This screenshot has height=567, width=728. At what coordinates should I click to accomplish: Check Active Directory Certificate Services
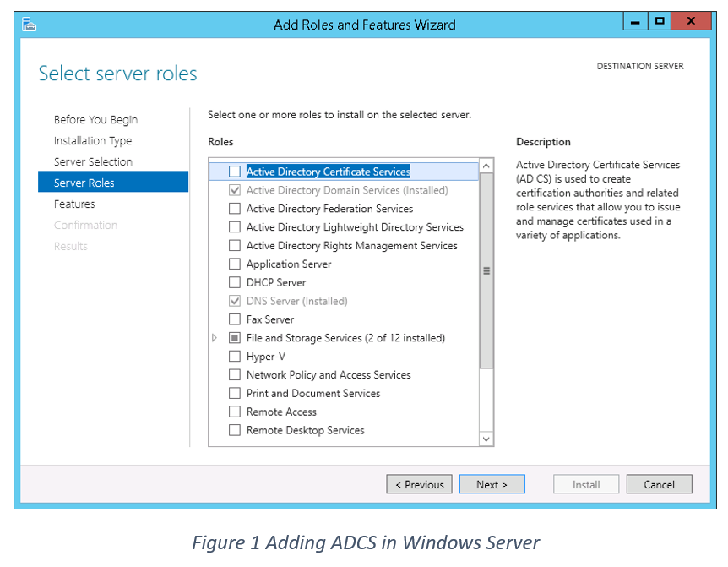coord(235,172)
